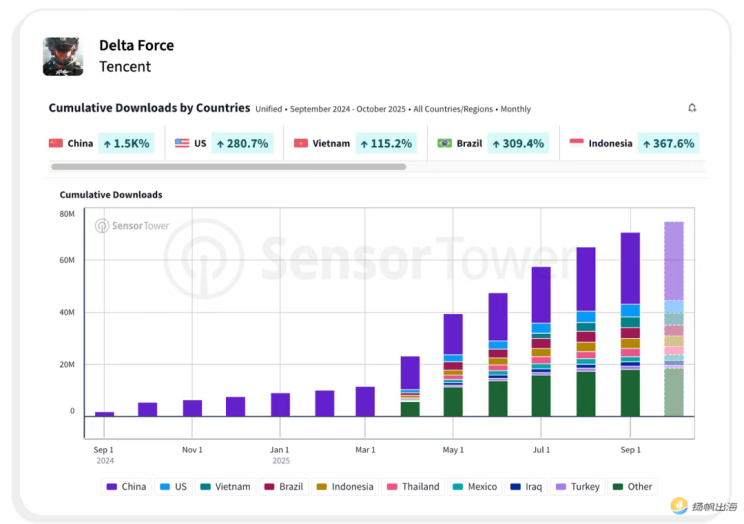Viewport: 744px width, 524px height.
Task: Click the Vietnam flag icon
Action: (301, 143)
